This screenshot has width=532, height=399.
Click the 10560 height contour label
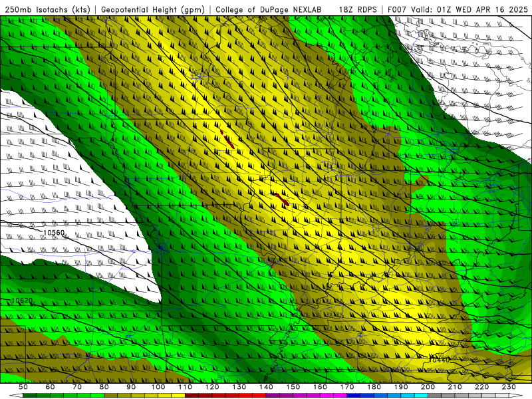pyautogui.click(x=54, y=233)
